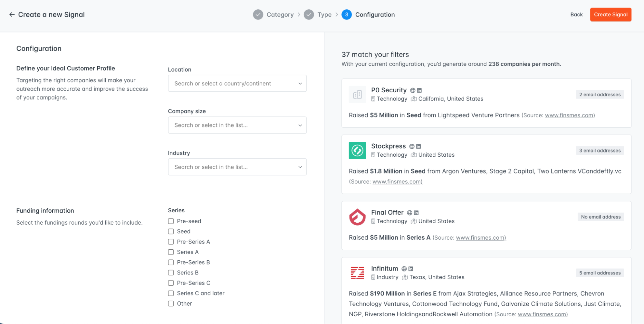Check the Pre-Series A checkbox
Image resolution: width=644 pixels, height=324 pixels.
[171, 242]
